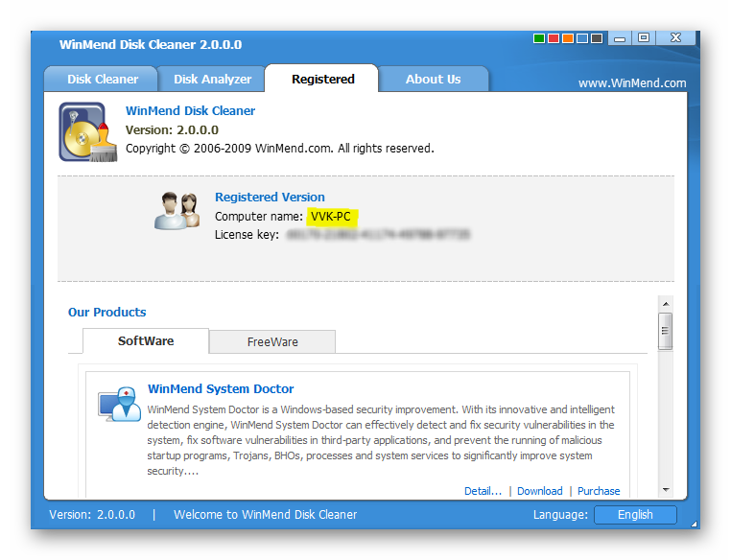The image size is (731, 560).
Task: Apply the dark gray color theme swatch
Action: [x=597, y=38]
